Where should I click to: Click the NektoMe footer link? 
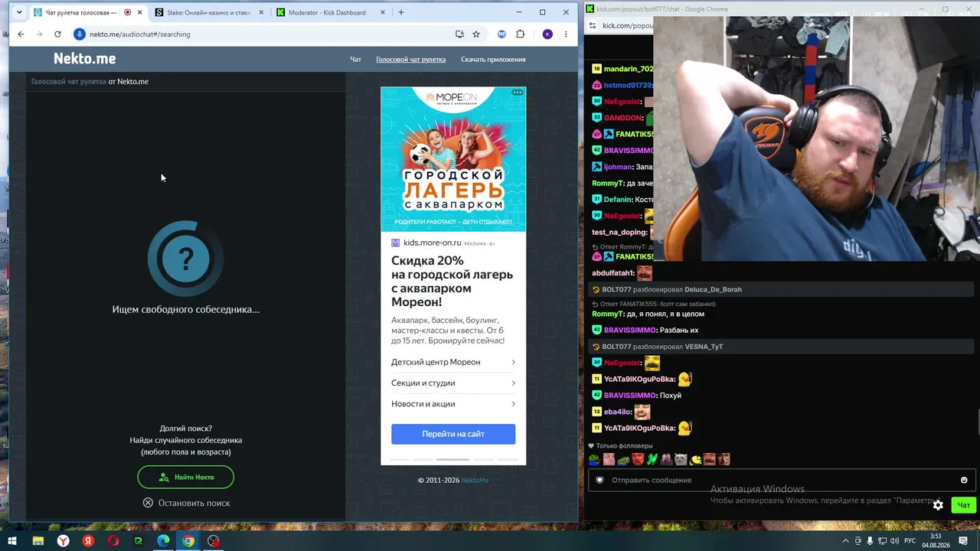click(475, 480)
